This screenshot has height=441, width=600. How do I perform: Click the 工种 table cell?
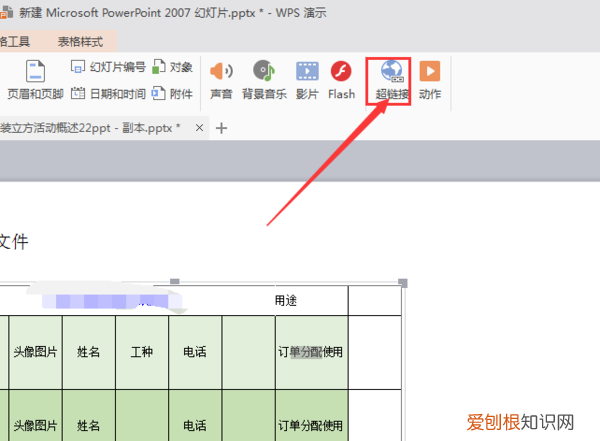142,352
